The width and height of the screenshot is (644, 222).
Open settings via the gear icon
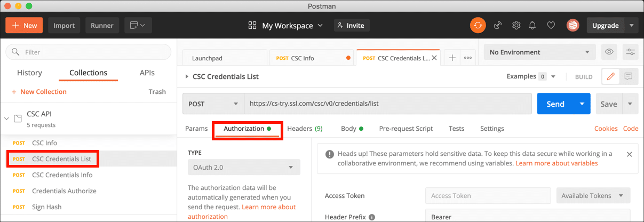pyautogui.click(x=516, y=25)
